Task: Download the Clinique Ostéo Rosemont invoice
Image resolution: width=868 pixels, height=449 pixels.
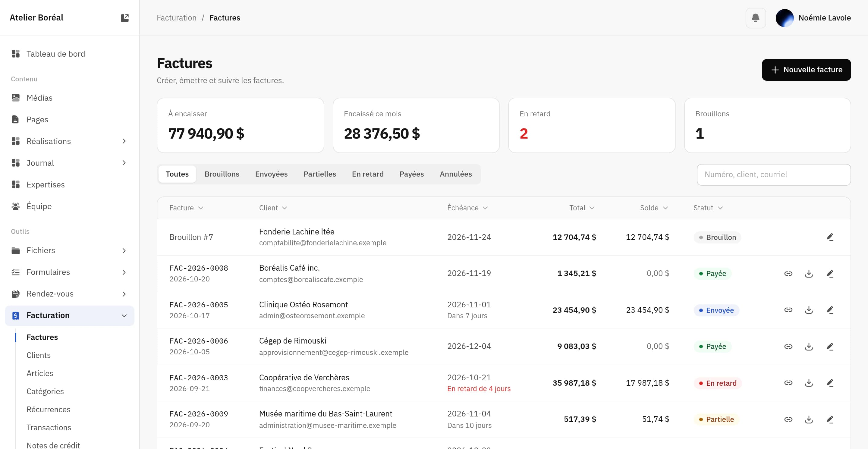Action: (809, 310)
